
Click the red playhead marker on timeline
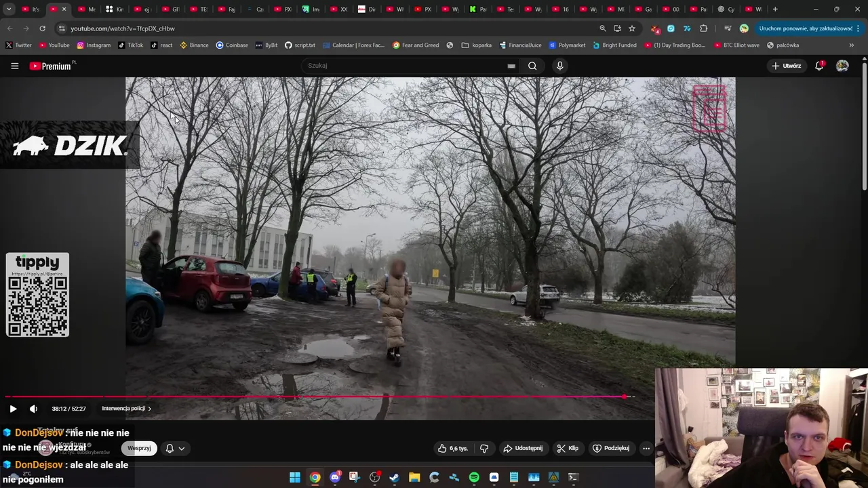point(624,396)
